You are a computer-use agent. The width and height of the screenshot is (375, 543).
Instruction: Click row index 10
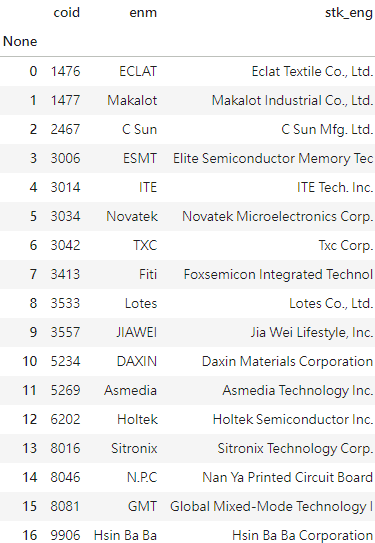coord(30,362)
